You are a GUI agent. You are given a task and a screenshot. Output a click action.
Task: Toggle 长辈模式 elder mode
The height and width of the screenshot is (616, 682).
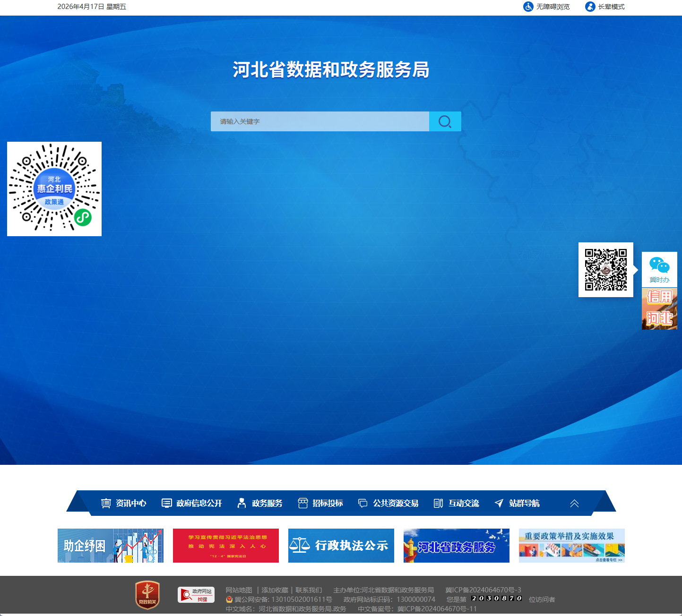coord(605,7)
